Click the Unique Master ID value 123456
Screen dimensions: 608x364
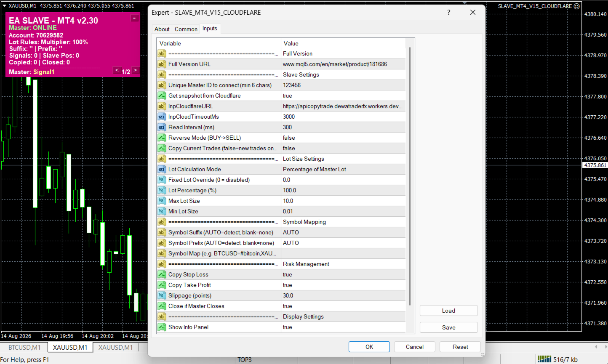tap(343, 85)
